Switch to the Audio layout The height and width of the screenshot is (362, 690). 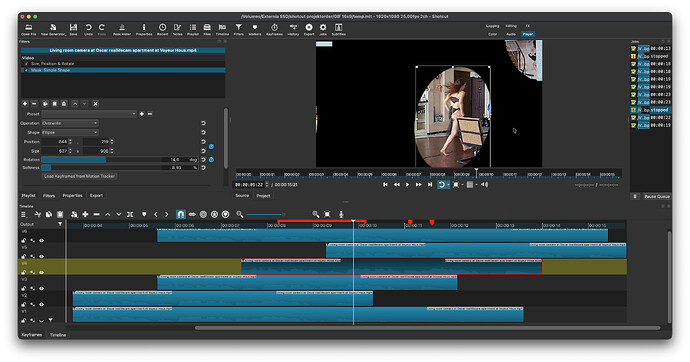click(x=511, y=34)
